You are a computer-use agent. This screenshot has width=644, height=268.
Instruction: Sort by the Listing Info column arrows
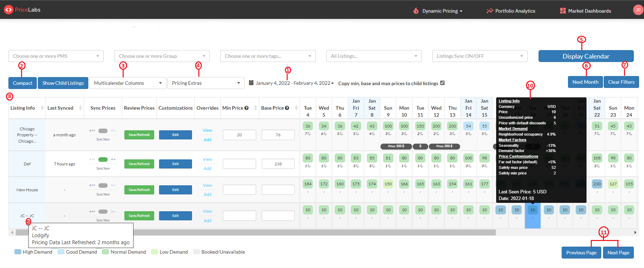pos(42,108)
